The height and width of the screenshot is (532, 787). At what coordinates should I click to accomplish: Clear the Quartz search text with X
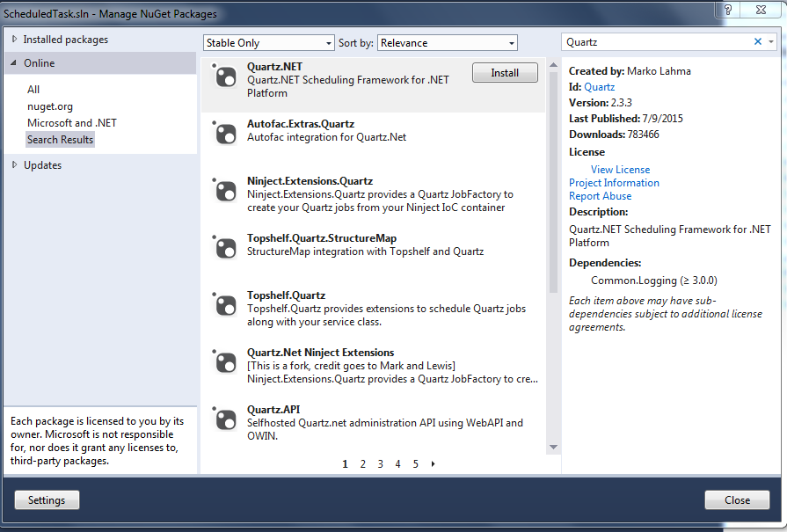tap(758, 41)
